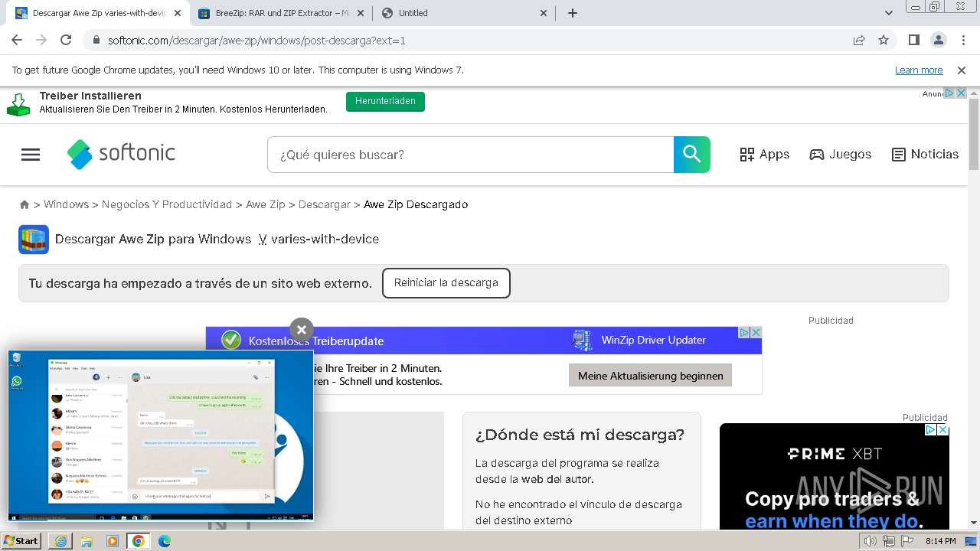980x551 pixels.
Task: Close the WinZip Driver Updater ad
Action: (x=755, y=333)
